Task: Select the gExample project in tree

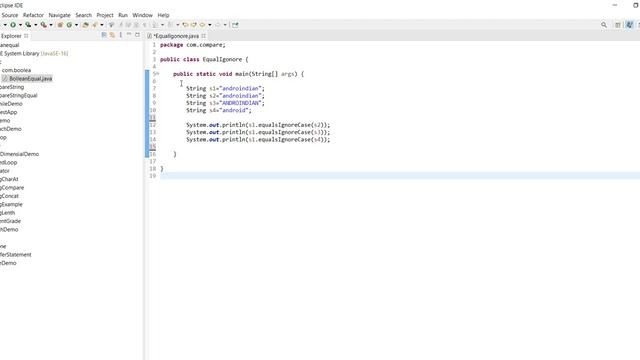Action: click(x=11, y=204)
